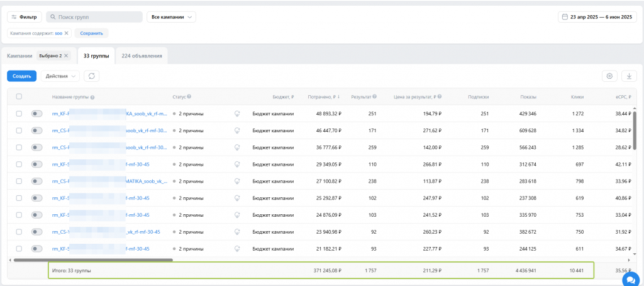Open recommendation icon in 24 876,09 ₽ row
Image resolution: width=644 pixels, height=286 pixels.
tap(237, 215)
